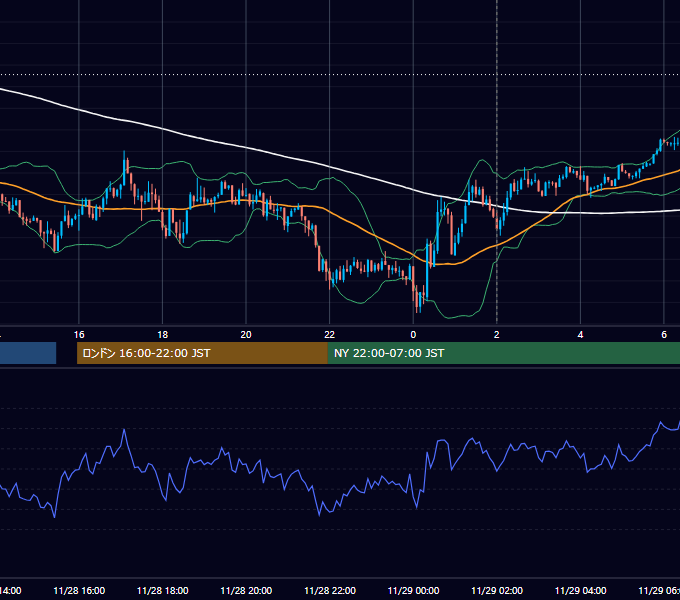
Task: Click the 20 hour axis label
Action: (246, 335)
